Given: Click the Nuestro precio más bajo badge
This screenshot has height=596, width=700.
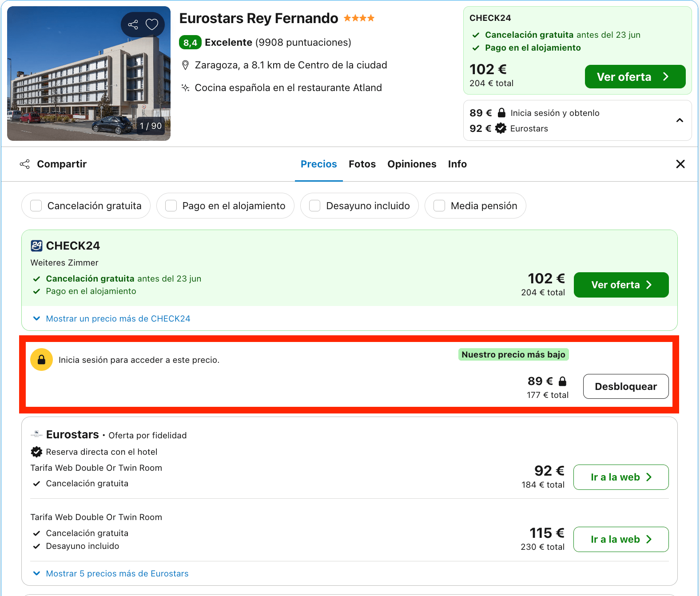Looking at the screenshot, I should pyautogui.click(x=513, y=354).
